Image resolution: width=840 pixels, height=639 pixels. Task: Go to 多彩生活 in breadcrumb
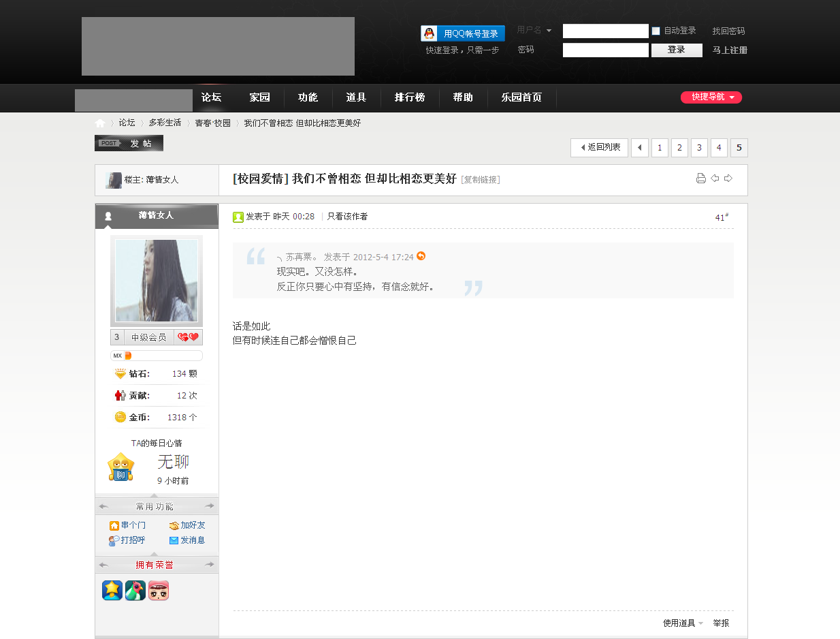[x=165, y=123]
